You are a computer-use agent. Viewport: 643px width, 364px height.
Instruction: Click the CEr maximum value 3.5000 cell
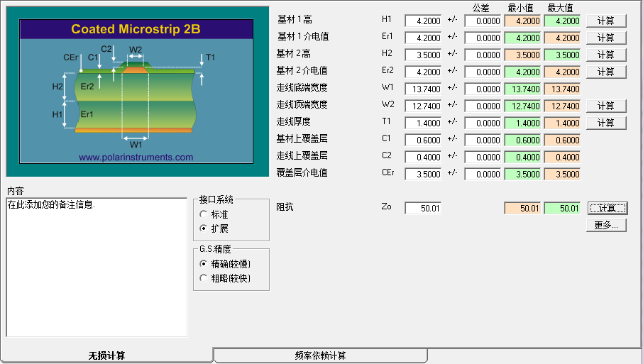[562, 174]
